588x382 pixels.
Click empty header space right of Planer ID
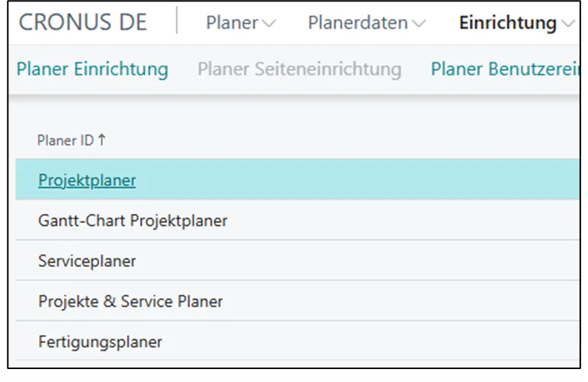[343, 141]
